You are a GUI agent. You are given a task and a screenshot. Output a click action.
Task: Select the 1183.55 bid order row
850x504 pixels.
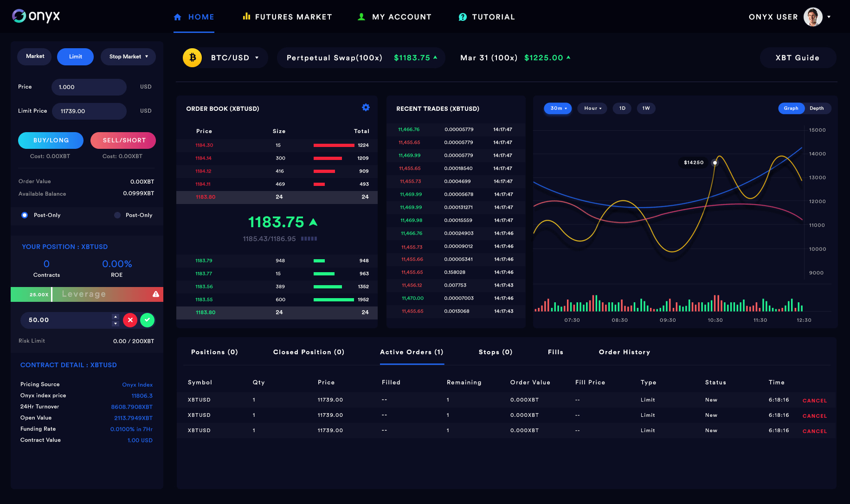coord(277,300)
